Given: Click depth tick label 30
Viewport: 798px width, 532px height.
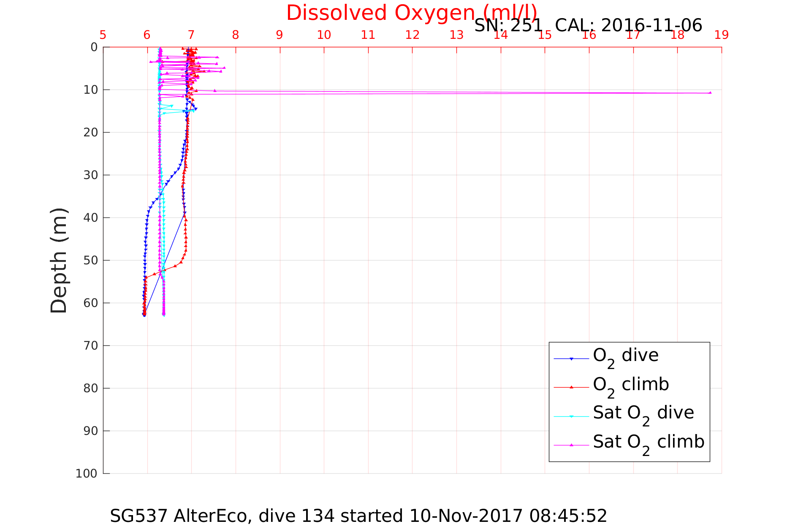Looking at the screenshot, I should click(91, 175).
